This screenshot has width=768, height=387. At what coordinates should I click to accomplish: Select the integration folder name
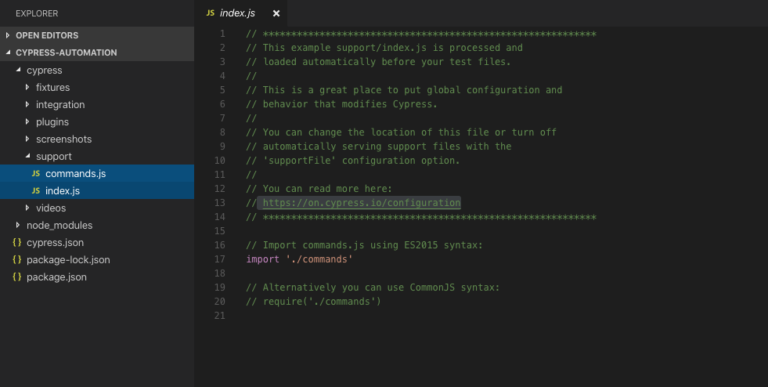click(60, 104)
